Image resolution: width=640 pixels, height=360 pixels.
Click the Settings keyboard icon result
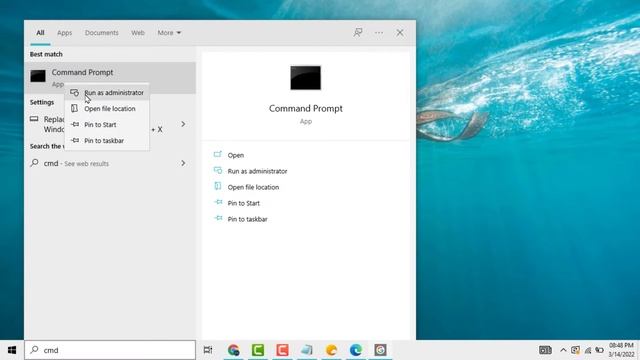(x=34, y=119)
